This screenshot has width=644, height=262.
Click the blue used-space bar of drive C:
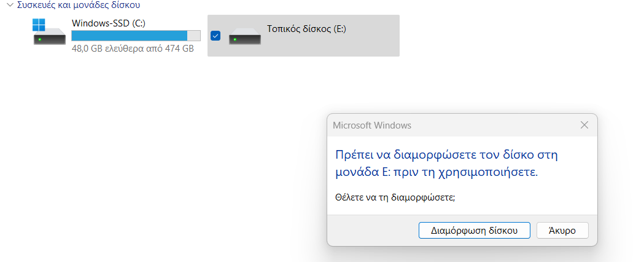point(130,36)
